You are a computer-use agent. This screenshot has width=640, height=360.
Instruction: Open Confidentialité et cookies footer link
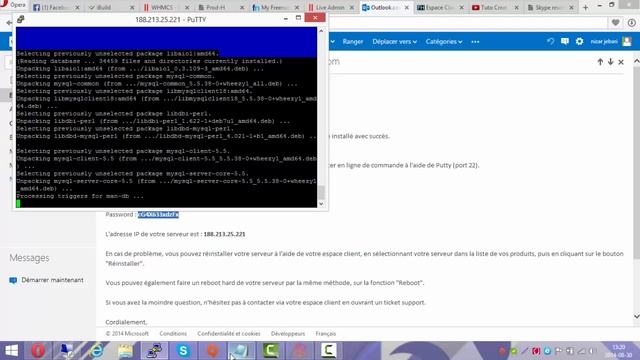pos(229,333)
